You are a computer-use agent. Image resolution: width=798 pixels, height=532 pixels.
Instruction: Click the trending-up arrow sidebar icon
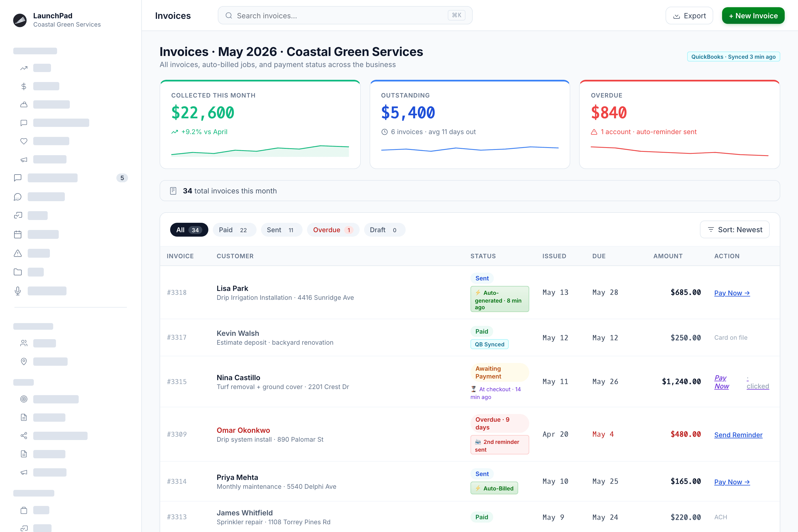[24, 68]
